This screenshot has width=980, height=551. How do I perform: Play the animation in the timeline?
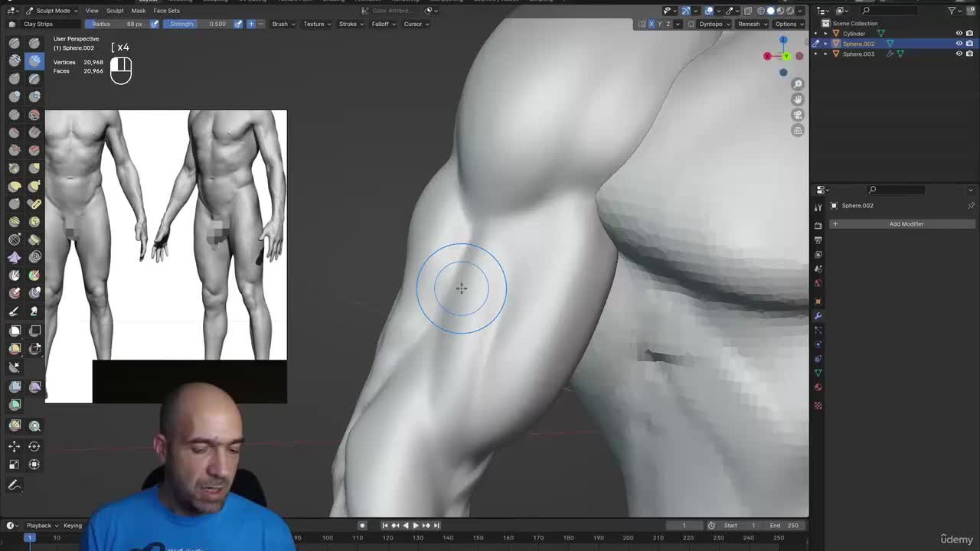pyautogui.click(x=416, y=526)
